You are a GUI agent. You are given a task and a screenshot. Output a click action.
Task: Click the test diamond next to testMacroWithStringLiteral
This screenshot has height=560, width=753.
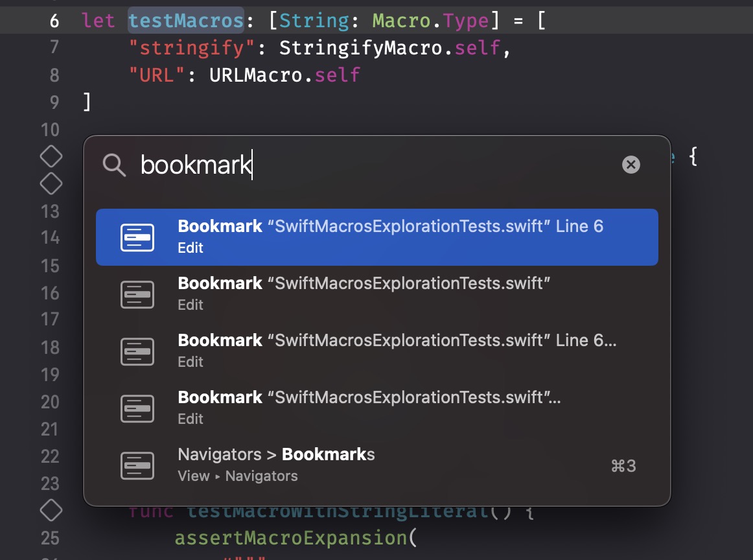click(x=51, y=510)
